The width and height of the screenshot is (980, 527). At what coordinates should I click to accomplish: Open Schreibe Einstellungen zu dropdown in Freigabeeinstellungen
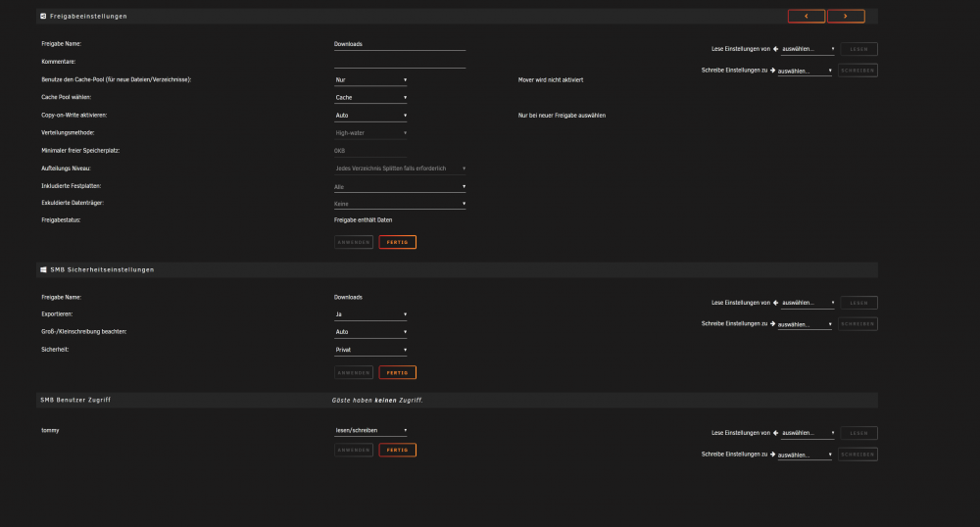point(805,71)
